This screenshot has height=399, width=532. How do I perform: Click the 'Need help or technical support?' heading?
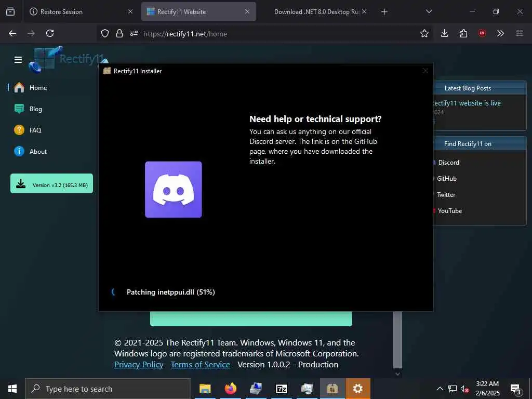point(315,119)
